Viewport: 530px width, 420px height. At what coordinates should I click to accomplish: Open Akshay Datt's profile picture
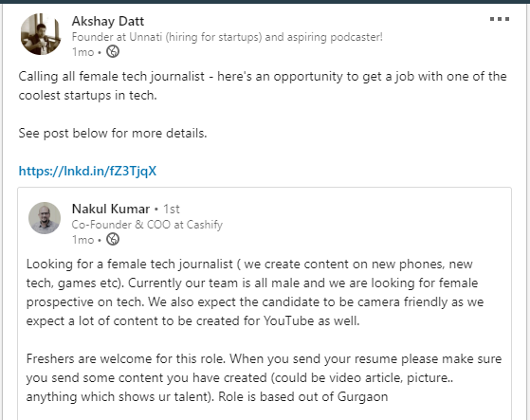(41, 34)
